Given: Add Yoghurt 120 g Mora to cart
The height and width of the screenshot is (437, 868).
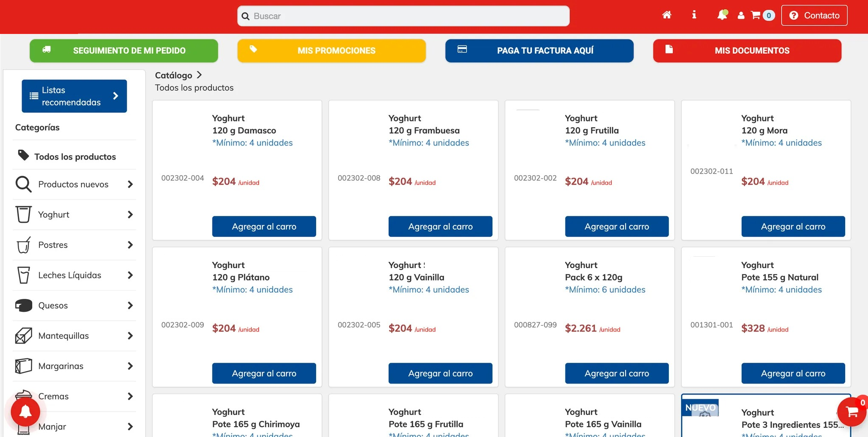Looking at the screenshot, I should (x=793, y=227).
